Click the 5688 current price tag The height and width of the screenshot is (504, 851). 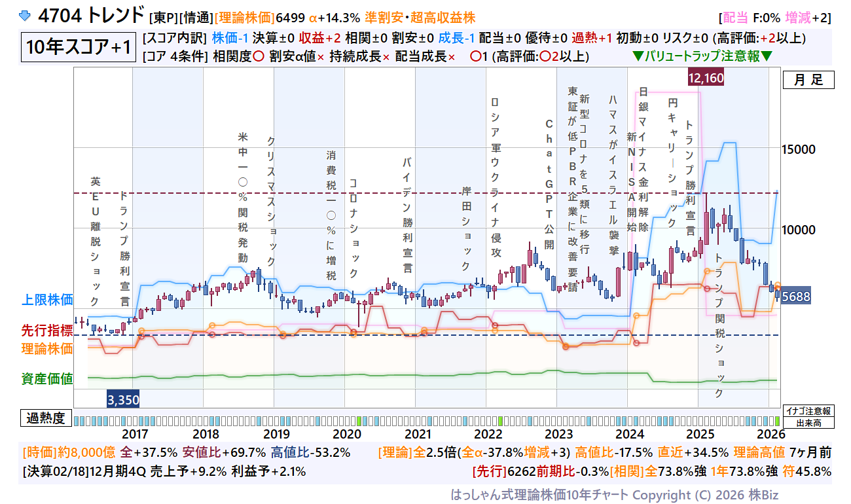click(x=796, y=297)
